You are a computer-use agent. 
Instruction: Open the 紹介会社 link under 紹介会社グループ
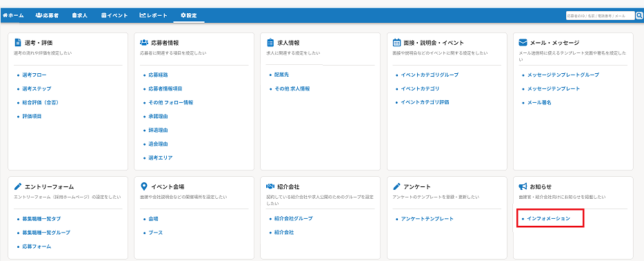click(284, 232)
